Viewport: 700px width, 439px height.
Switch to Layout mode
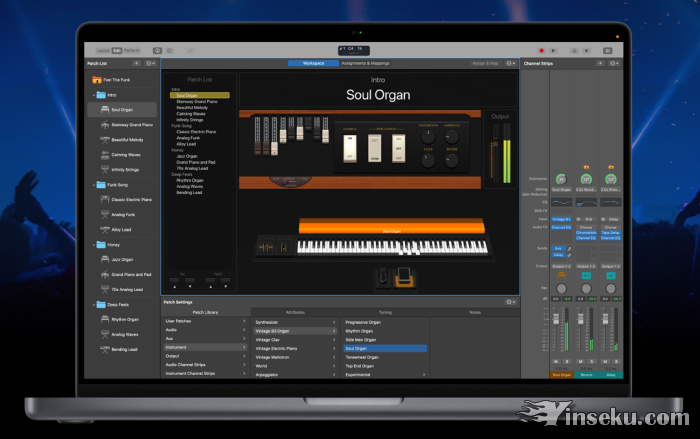point(104,49)
